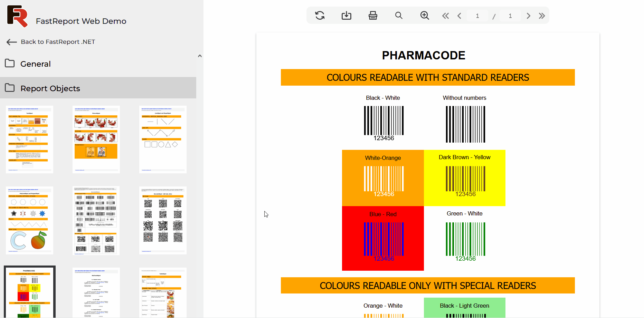Open the TextObject report thumbnail
644x318 pixels.
29,139
